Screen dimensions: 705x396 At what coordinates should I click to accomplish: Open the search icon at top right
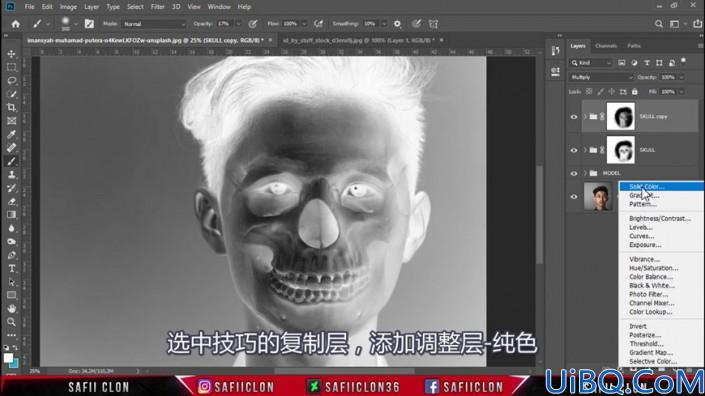coord(659,24)
